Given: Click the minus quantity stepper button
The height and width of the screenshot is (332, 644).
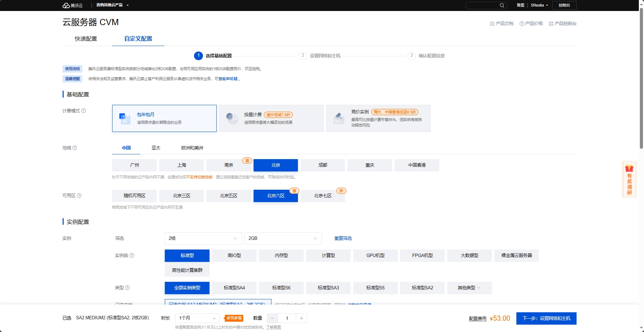Looking at the screenshot, I should coord(272,318).
